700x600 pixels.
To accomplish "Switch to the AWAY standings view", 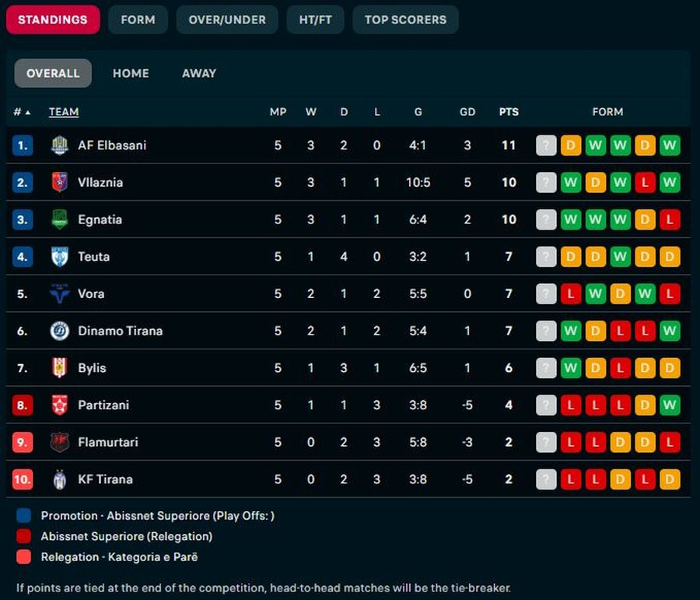I will 199,73.
